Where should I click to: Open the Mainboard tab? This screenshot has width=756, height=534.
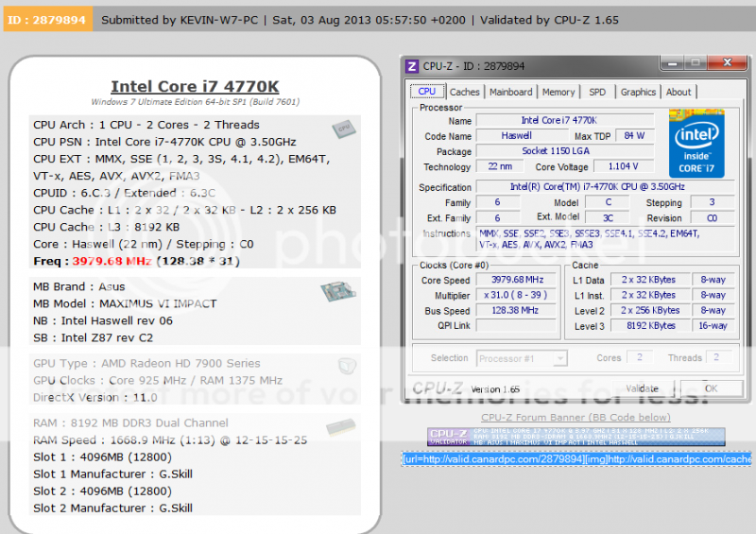[510, 92]
